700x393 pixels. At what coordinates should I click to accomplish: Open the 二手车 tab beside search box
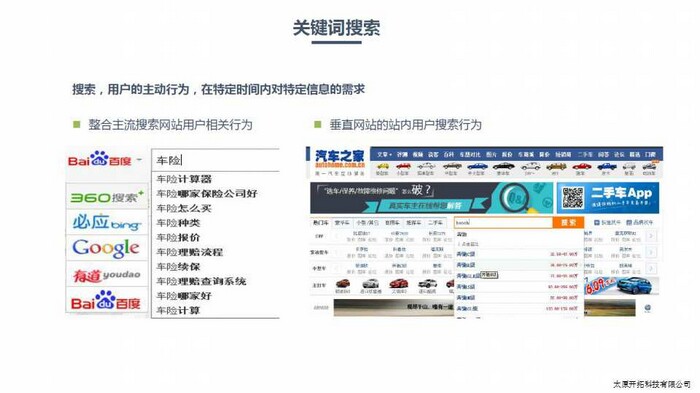tap(435, 222)
